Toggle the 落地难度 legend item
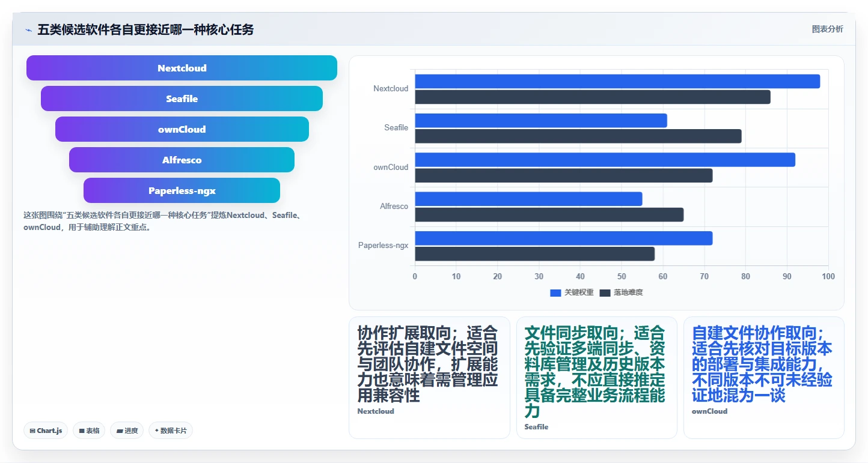The height and width of the screenshot is (463, 868). pos(621,292)
